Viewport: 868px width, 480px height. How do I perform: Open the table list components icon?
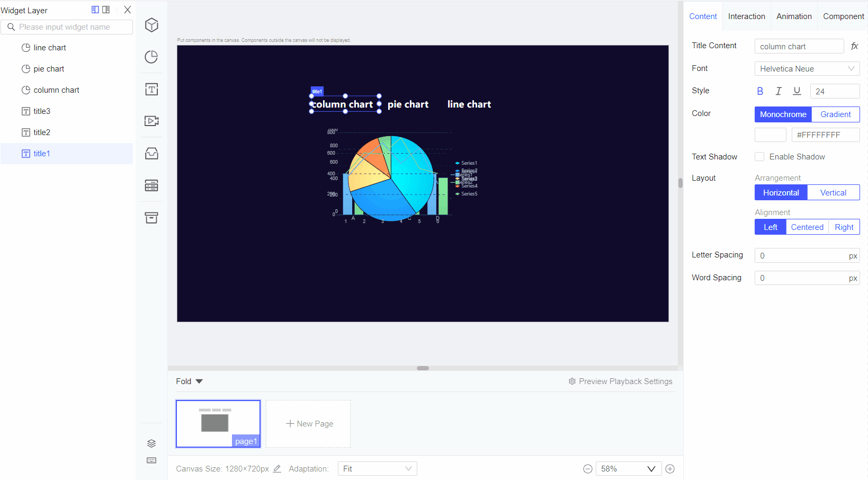151,185
